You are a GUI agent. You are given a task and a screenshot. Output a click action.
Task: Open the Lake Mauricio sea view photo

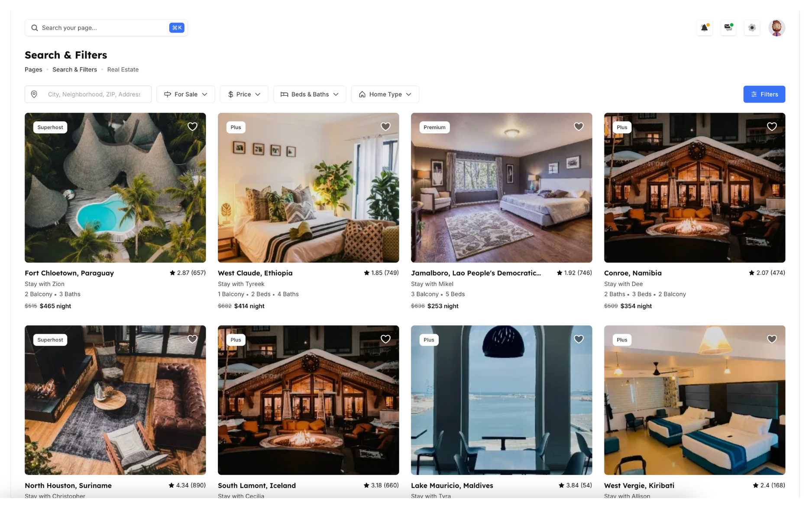click(501, 400)
